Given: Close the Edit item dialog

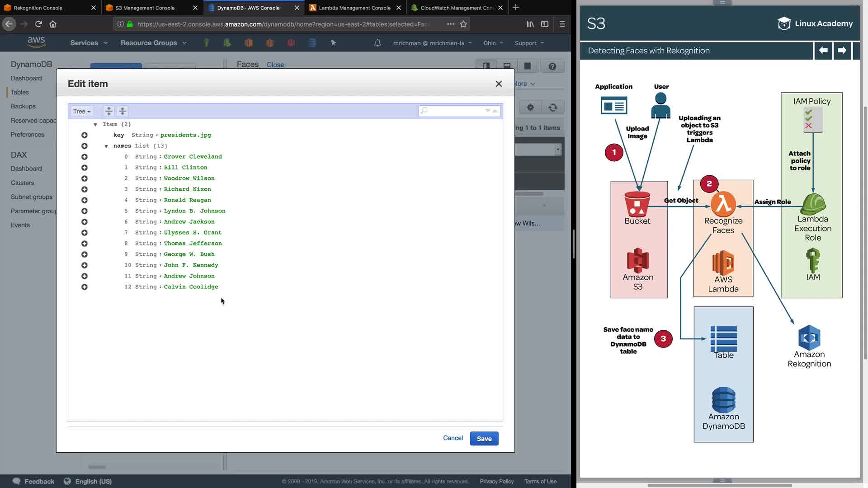Looking at the screenshot, I should tap(499, 84).
